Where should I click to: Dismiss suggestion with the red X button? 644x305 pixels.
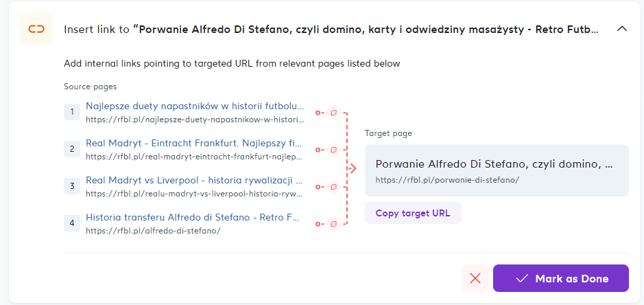click(x=475, y=278)
